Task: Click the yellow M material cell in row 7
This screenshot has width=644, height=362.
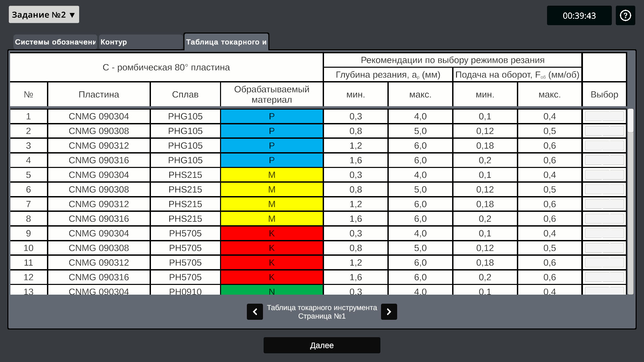Action: (x=272, y=204)
